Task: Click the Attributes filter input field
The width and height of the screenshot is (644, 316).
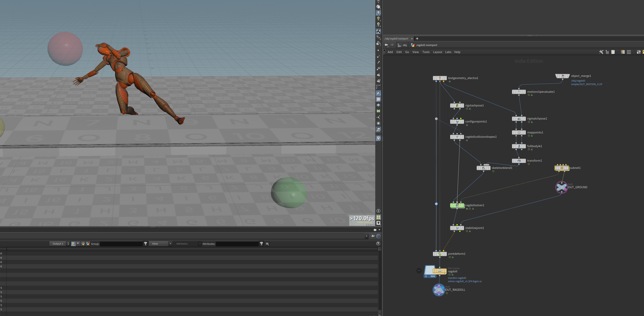Action: point(237,244)
